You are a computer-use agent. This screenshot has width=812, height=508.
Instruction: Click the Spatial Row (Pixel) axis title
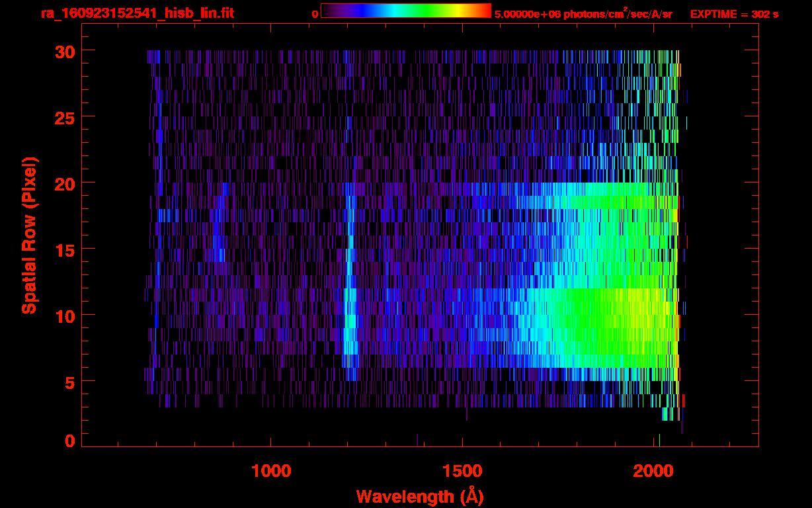pos(29,235)
